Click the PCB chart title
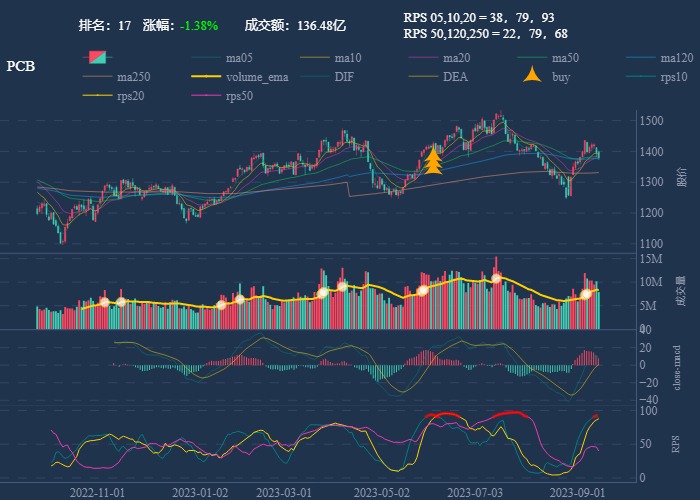The height and width of the screenshot is (500, 700). point(22,66)
